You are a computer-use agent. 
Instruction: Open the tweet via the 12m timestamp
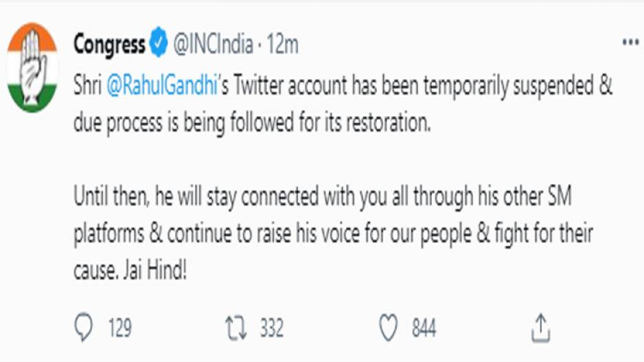[283, 43]
